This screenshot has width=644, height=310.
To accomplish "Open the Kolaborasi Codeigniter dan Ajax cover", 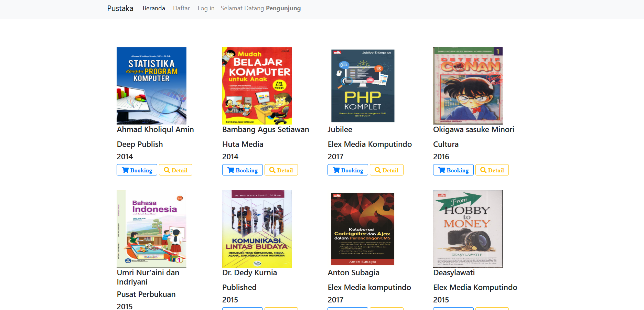I will 363,228.
